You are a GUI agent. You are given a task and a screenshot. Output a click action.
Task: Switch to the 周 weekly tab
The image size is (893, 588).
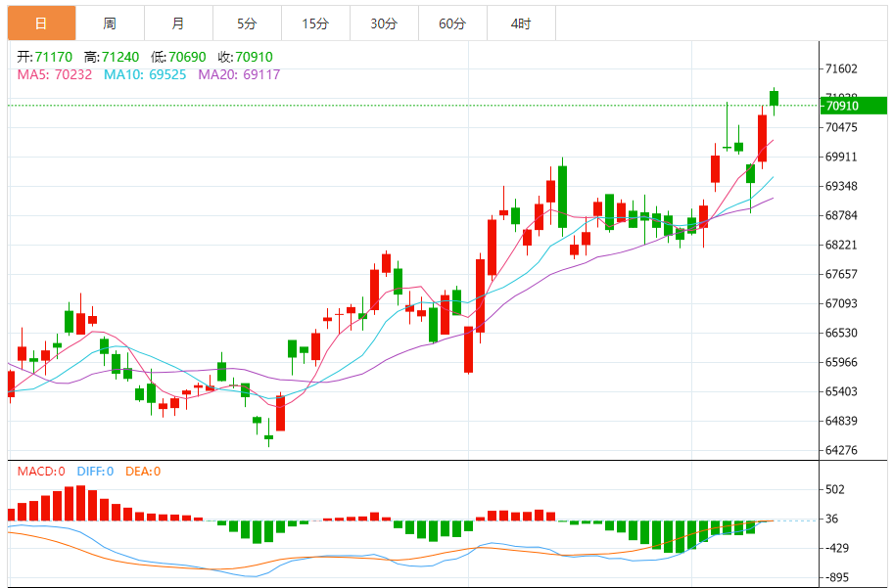click(110, 23)
